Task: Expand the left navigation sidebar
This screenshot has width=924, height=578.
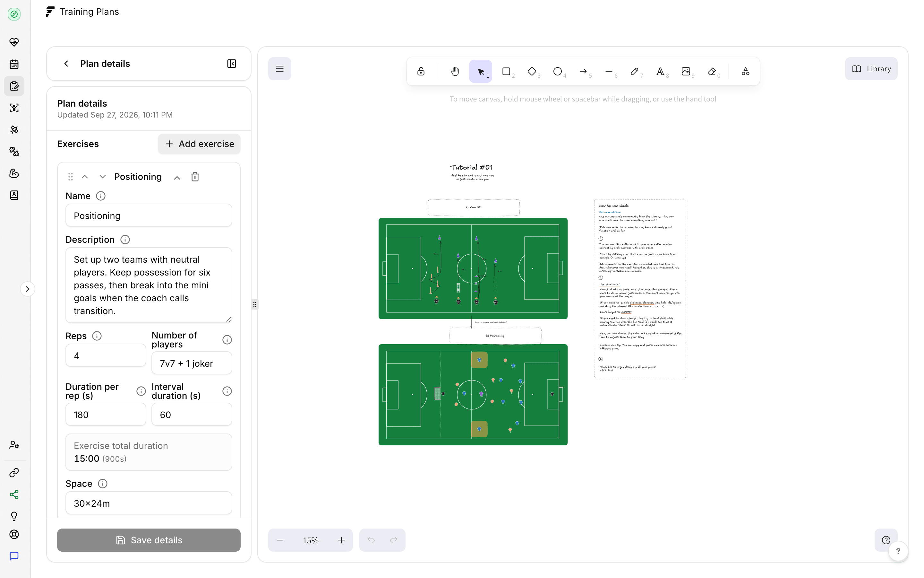Action: point(28,289)
